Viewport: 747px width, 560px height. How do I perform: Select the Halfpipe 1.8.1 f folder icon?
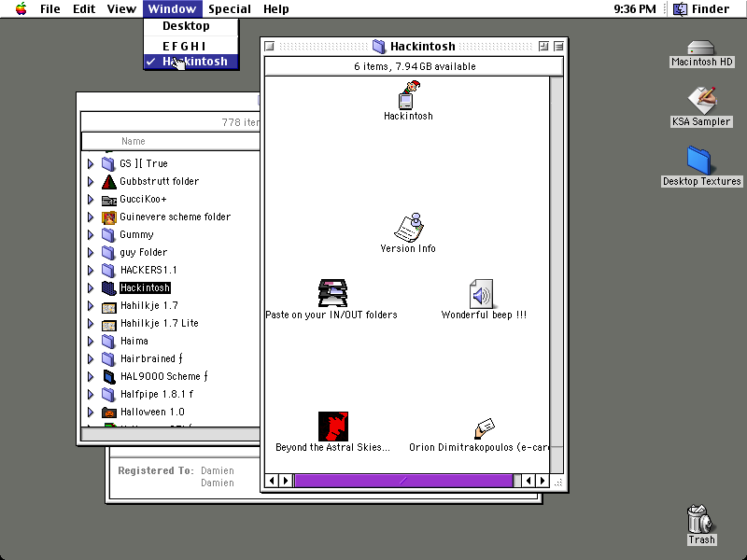pyautogui.click(x=108, y=394)
